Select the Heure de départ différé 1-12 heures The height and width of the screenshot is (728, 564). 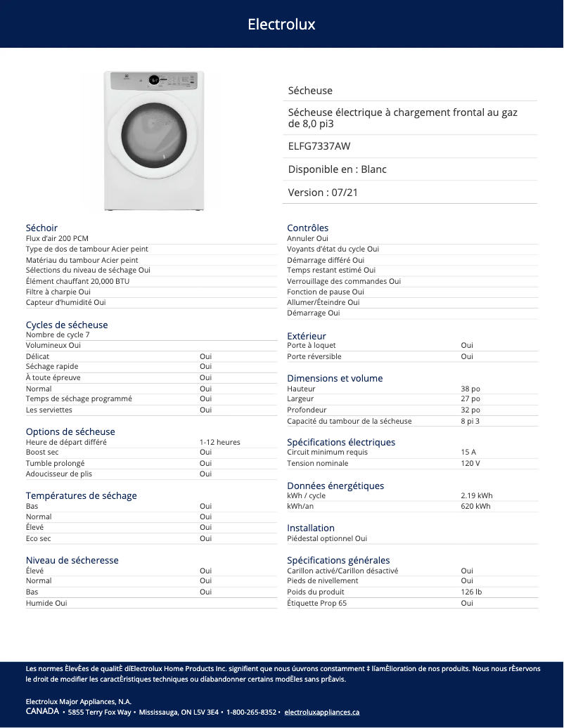(219, 442)
